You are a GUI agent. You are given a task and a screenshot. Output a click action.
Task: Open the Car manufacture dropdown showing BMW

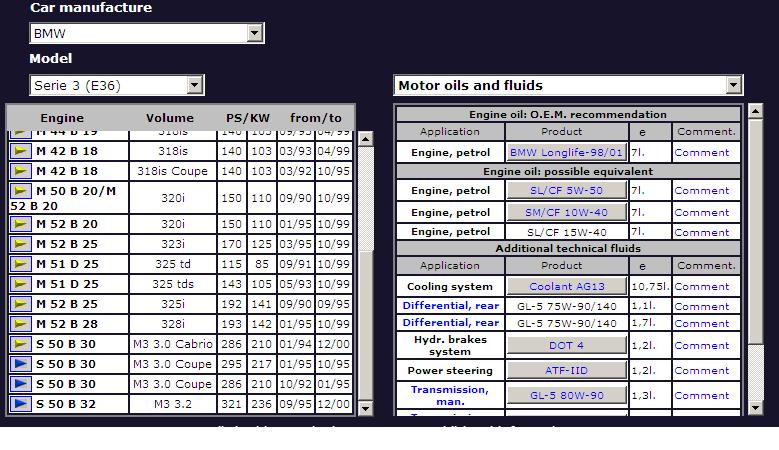click(x=147, y=33)
